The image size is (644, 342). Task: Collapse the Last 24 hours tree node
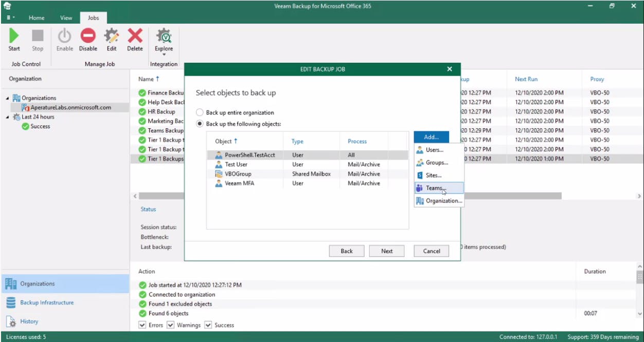click(8, 117)
